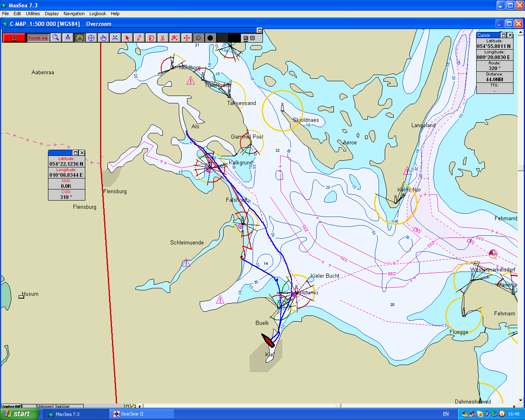Click the Flensburg harbor label
Viewport: 525px width, 420px height.
click(115, 192)
